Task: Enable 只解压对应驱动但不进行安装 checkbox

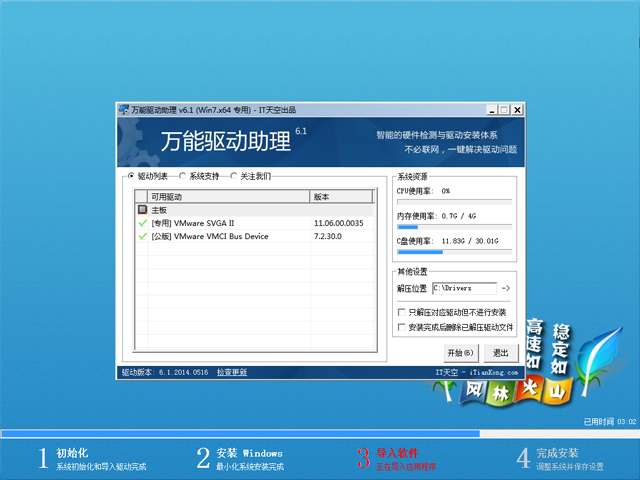Action: [402, 312]
